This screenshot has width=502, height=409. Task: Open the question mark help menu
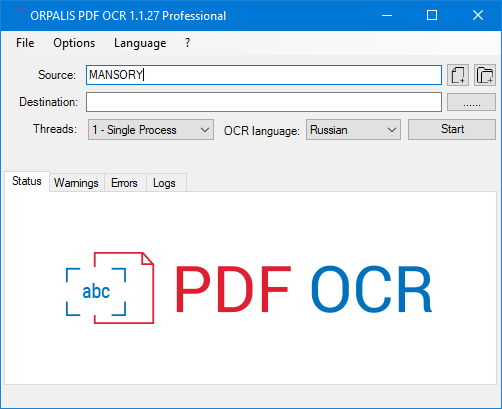click(187, 43)
